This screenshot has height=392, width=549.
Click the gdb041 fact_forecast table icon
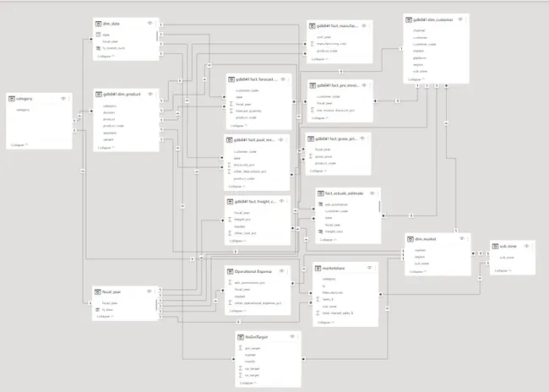click(x=231, y=79)
